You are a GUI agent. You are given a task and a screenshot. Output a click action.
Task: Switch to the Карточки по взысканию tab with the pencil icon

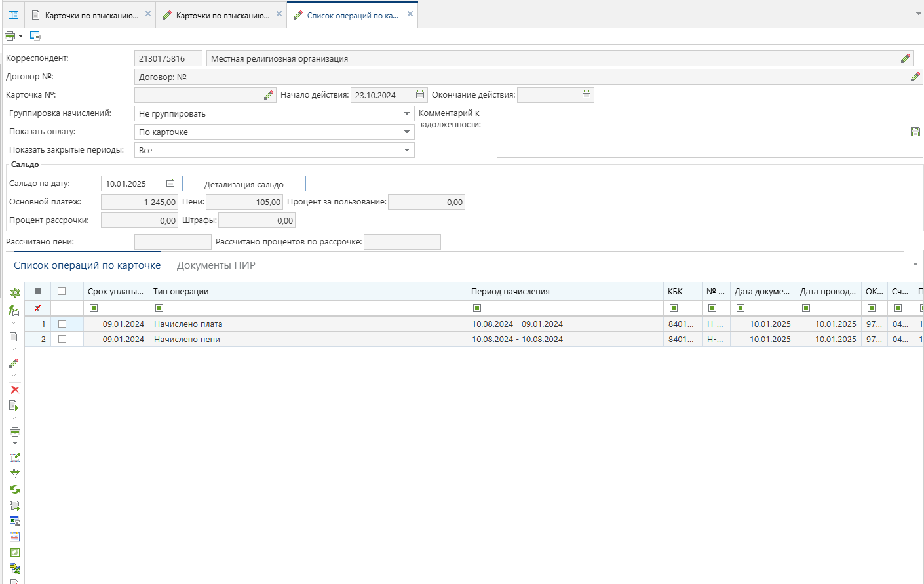tap(221, 14)
